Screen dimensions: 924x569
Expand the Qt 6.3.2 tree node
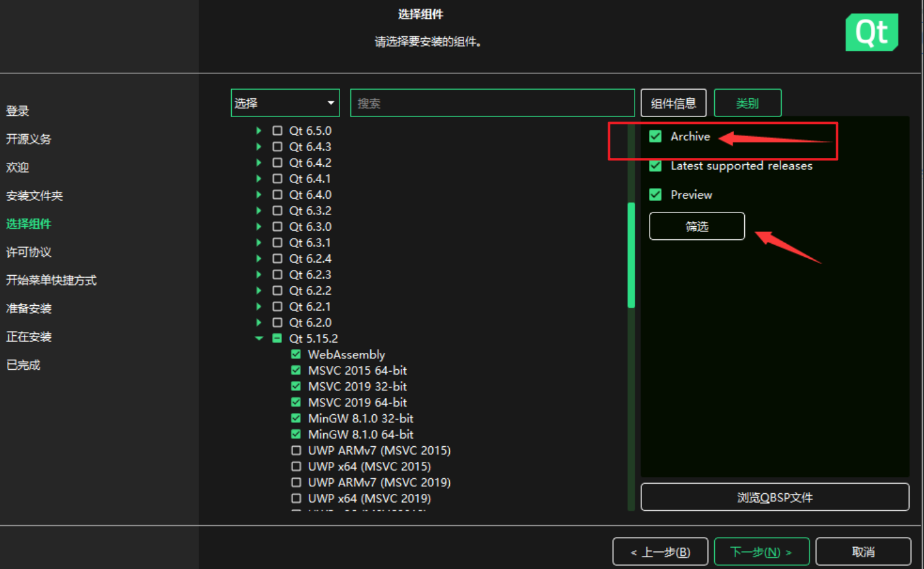[x=259, y=211]
